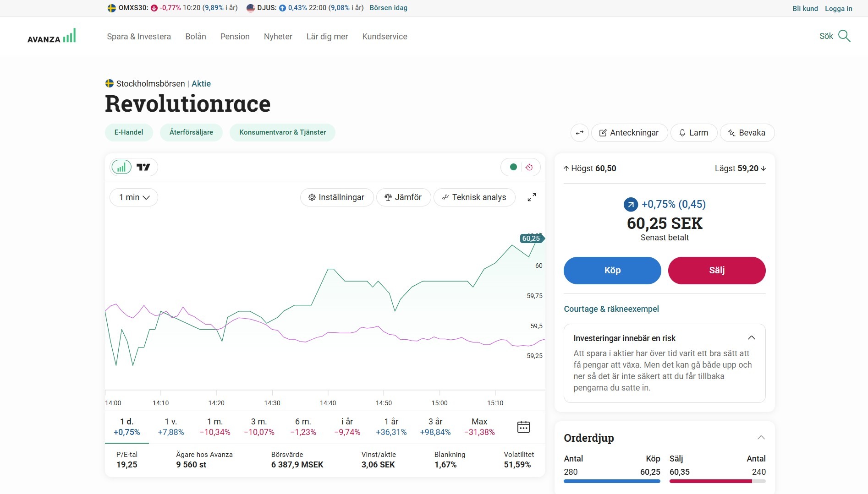Open the calendar date range picker
This screenshot has height=494, width=868.
coord(523,427)
